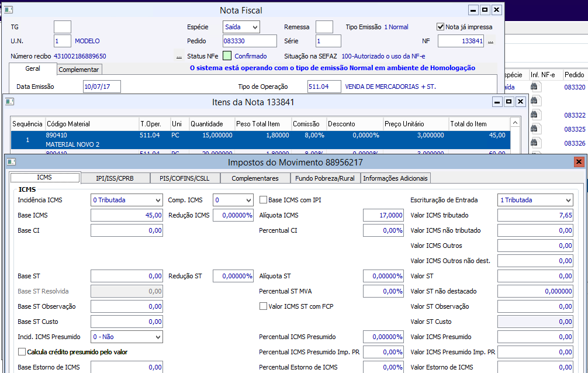The image size is (588, 373).
Task: Open the ellipsis lookup next to NF number
Action: point(491,42)
